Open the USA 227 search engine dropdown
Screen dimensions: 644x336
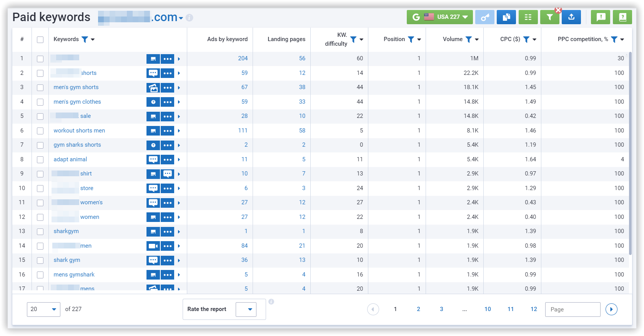click(x=440, y=17)
